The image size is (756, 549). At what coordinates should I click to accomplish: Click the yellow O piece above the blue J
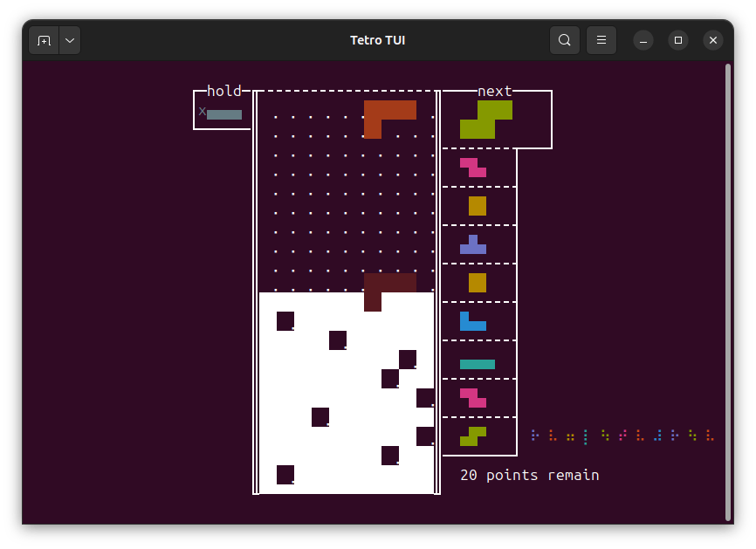pyautogui.click(x=478, y=283)
